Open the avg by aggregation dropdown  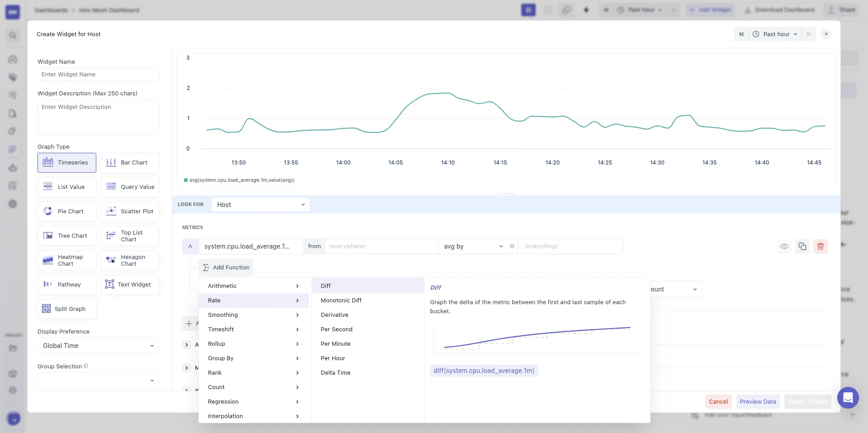[x=473, y=246]
